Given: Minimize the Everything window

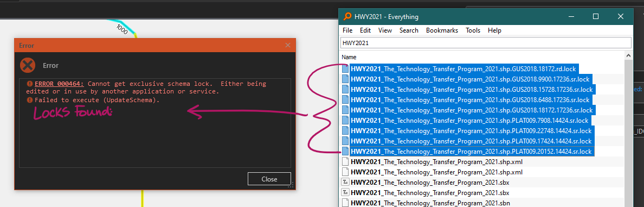Looking at the screenshot, I should (571, 16).
